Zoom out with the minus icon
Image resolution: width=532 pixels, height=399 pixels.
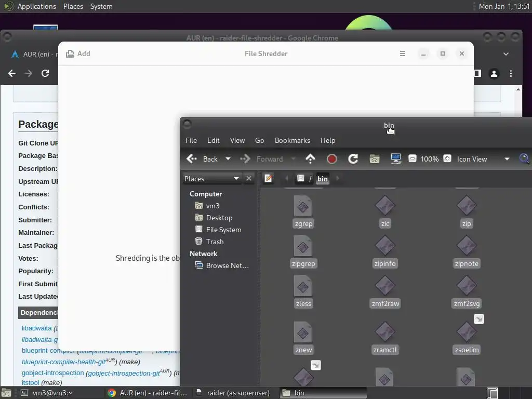click(x=412, y=158)
